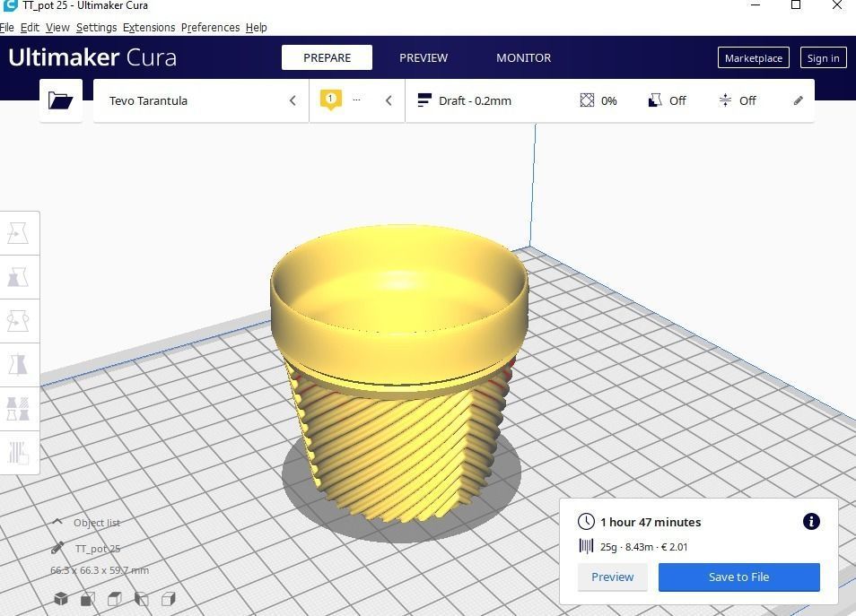Click the Sign in button
This screenshot has width=856, height=616.
click(x=823, y=58)
